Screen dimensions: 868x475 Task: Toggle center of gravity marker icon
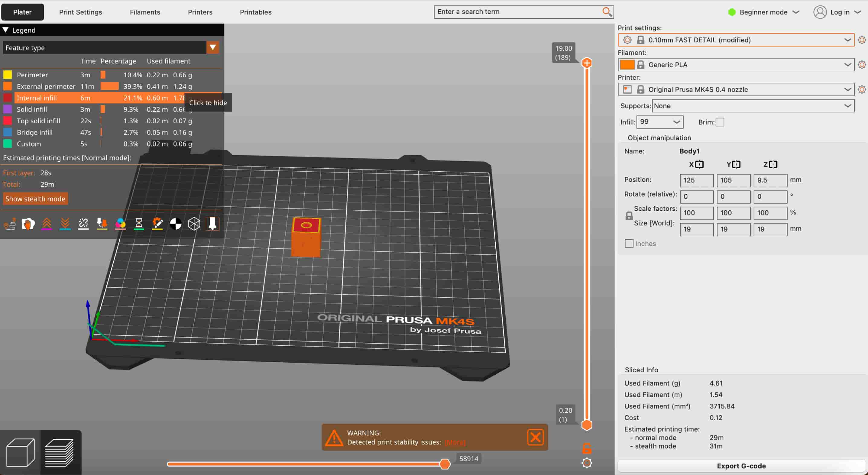click(x=176, y=224)
